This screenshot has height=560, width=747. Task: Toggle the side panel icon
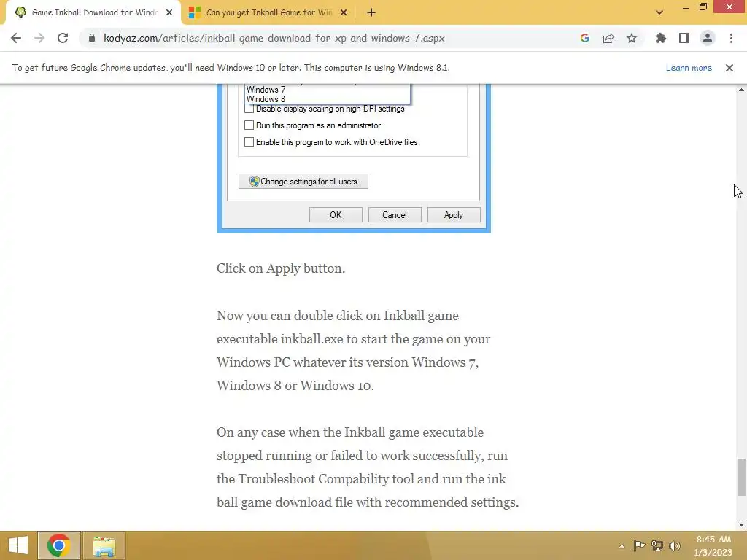pos(684,38)
